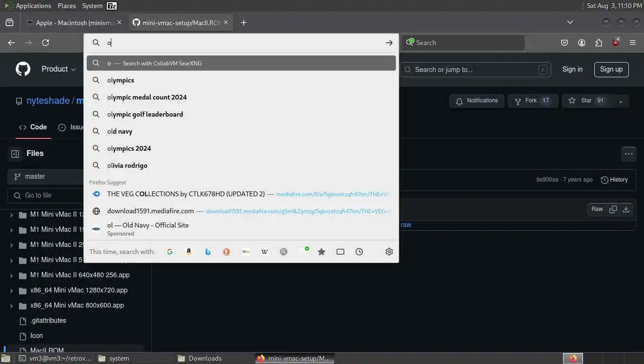Search this time with Amazon icon
Screen dimensions: 644x364
tap(189, 252)
